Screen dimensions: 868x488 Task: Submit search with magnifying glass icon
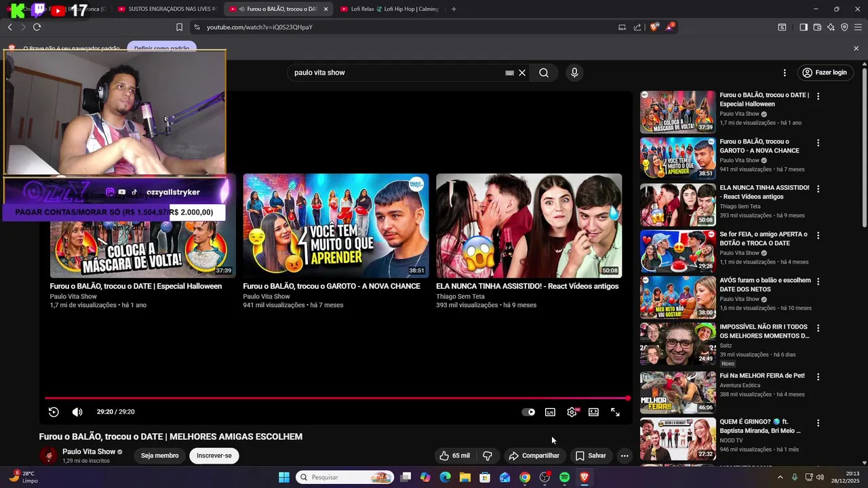click(x=544, y=73)
